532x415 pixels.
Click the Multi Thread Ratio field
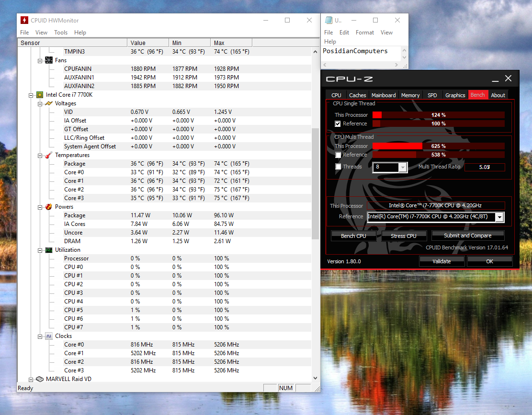(485, 167)
